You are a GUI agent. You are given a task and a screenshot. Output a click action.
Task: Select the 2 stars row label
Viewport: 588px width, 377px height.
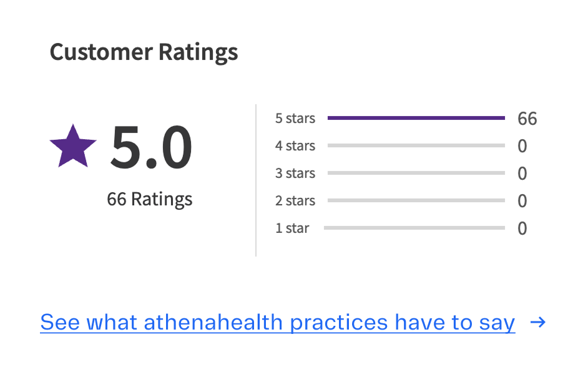coord(295,200)
